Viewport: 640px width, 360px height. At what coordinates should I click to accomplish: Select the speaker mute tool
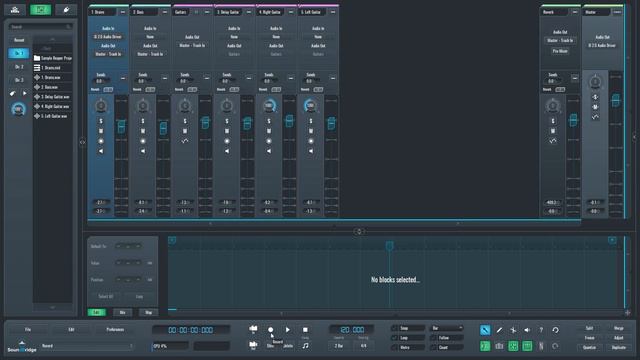(x=527, y=330)
